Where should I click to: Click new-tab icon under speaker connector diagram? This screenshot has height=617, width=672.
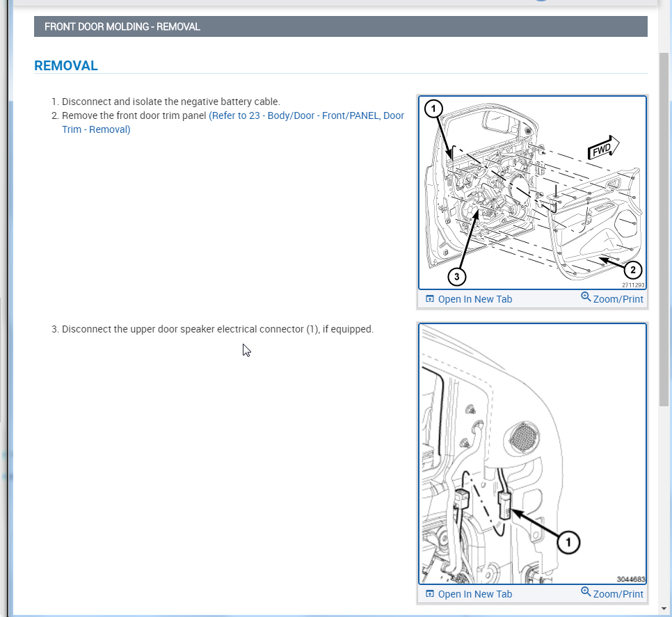[x=429, y=594]
